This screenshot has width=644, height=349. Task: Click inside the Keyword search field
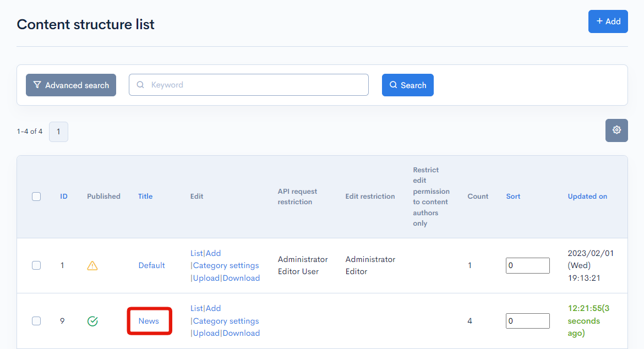pyautogui.click(x=248, y=85)
